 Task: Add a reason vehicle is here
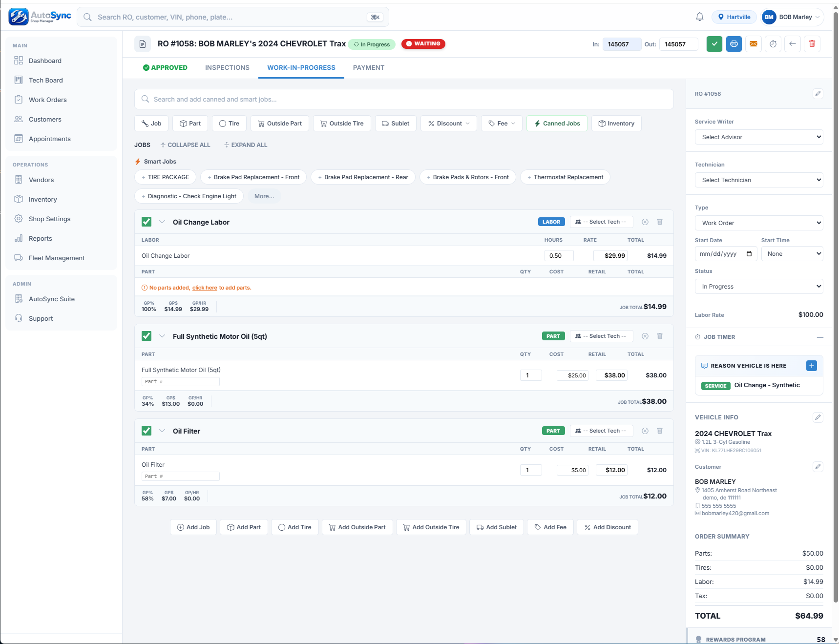pyautogui.click(x=812, y=366)
